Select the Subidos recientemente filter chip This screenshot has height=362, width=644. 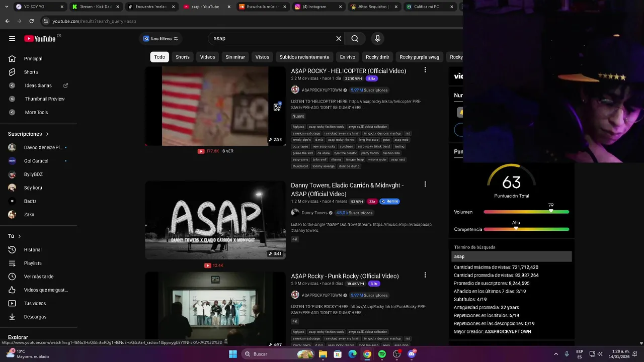pos(304,57)
